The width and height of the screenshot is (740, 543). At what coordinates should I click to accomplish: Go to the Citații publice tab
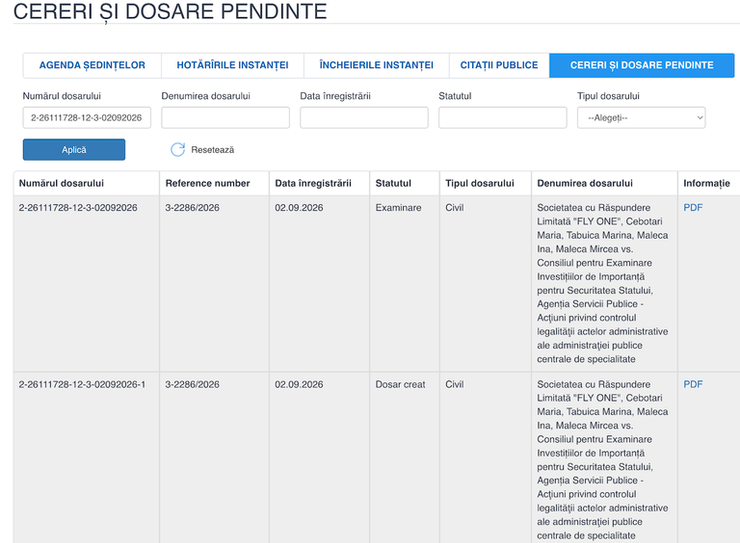(x=499, y=65)
